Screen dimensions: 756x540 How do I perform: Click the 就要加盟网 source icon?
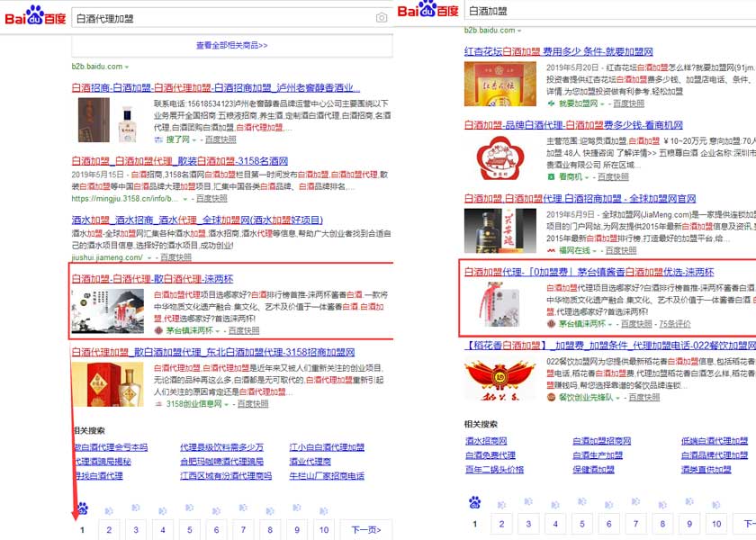(551, 103)
